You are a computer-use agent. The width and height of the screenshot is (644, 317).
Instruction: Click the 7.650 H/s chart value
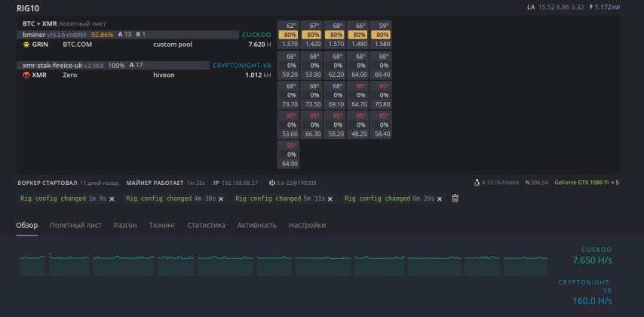592,260
